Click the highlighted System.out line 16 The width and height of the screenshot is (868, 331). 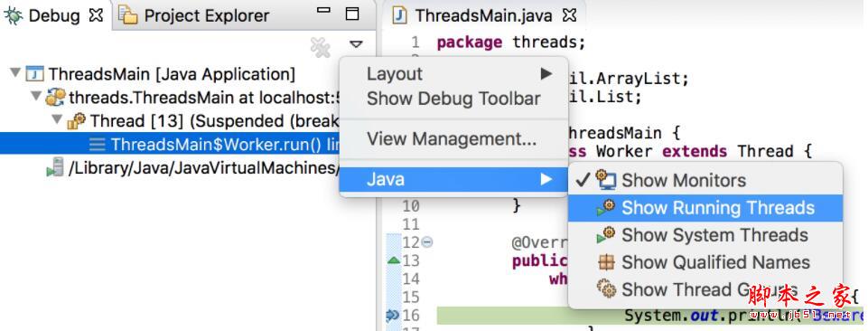click(649, 316)
